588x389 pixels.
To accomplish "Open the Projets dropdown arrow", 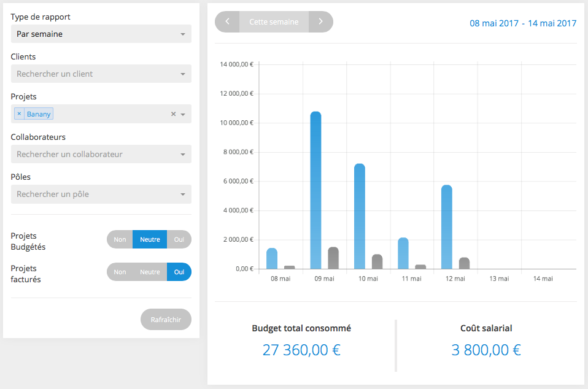I will point(183,114).
